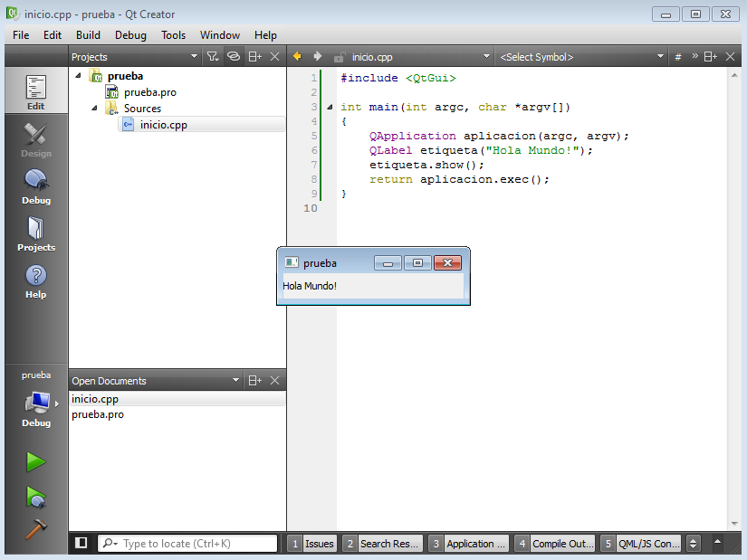Switch to Edit mode
This screenshot has width=747, height=560.
(35, 91)
